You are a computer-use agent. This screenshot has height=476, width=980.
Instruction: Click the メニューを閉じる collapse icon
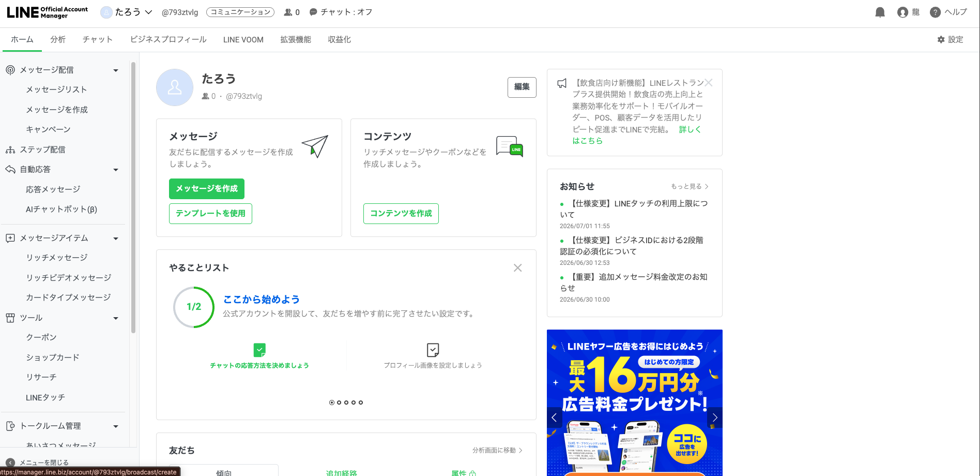click(10, 463)
